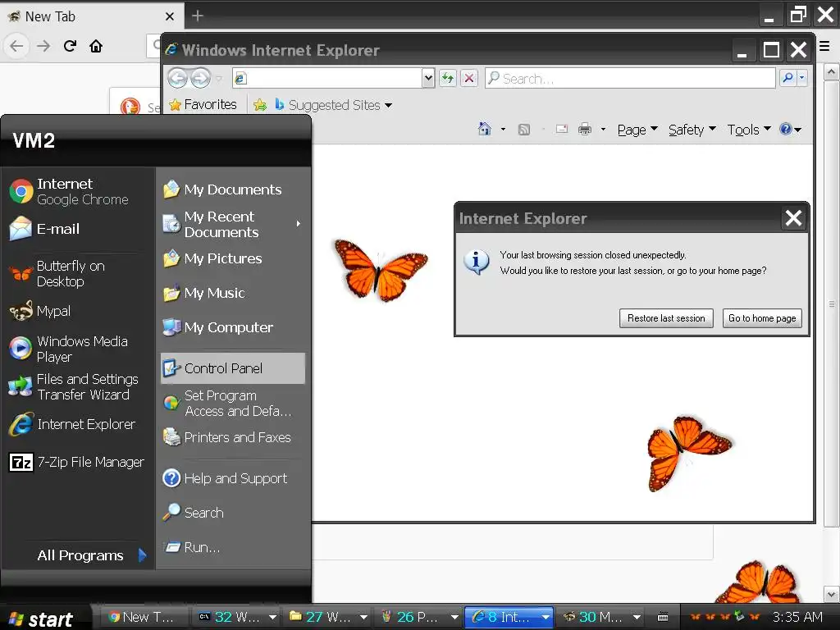Open 30 M... taskbar group
This screenshot has height=630, width=840.
pos(601,617)
